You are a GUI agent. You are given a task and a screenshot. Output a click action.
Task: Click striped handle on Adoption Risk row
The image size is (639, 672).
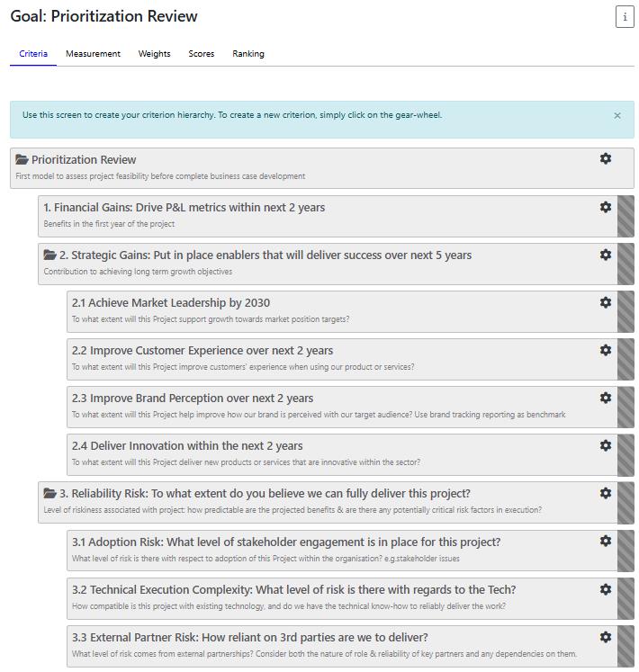coord(625,551)
